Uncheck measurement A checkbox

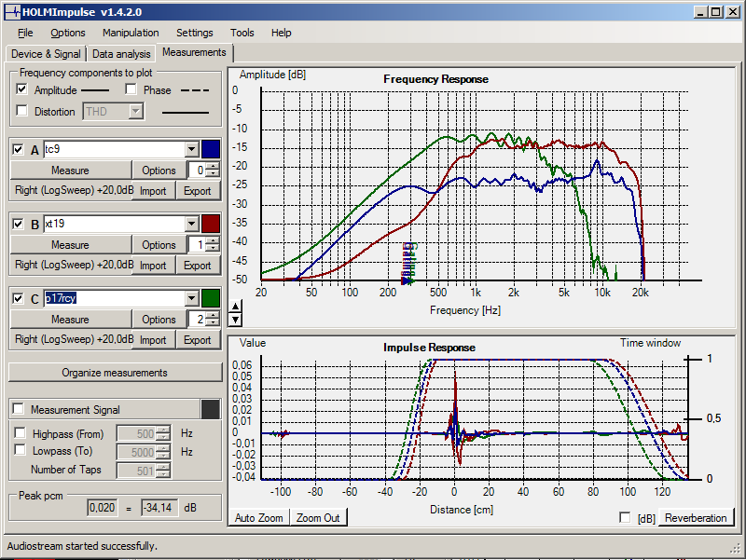[x=18, y=149]
